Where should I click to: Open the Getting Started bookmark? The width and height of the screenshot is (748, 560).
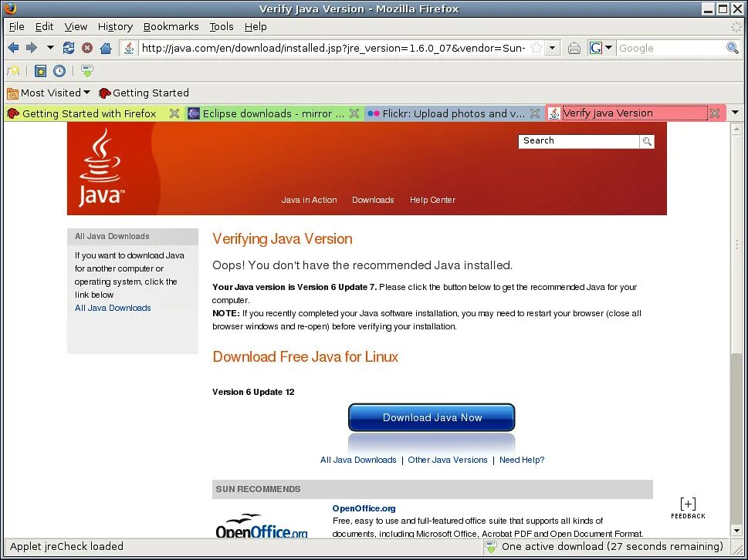click(x=144, y=93)
